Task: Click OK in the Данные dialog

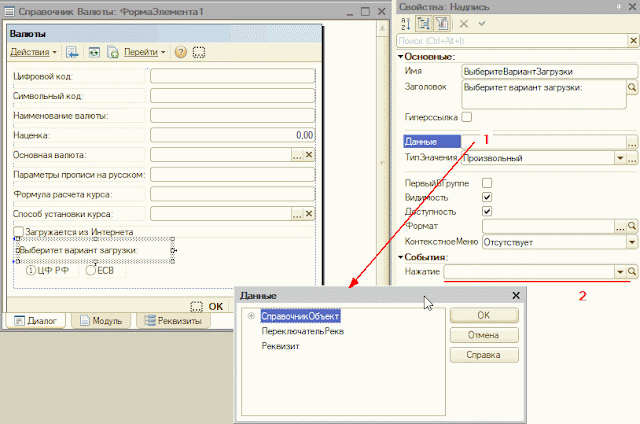Action: coord(484,315)
